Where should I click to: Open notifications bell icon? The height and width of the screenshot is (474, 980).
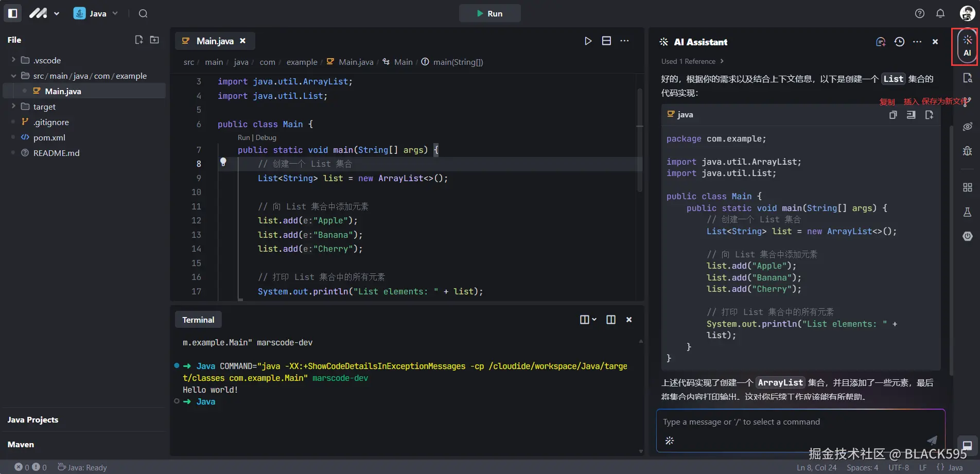[x=940, y=13]
